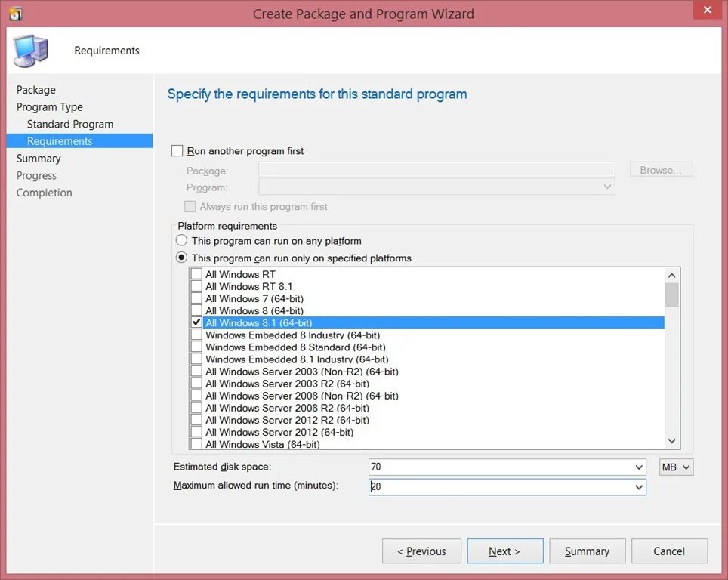728x580 pixels.
Task: Click the Summary button at bottom
Action: coord(588,551)
